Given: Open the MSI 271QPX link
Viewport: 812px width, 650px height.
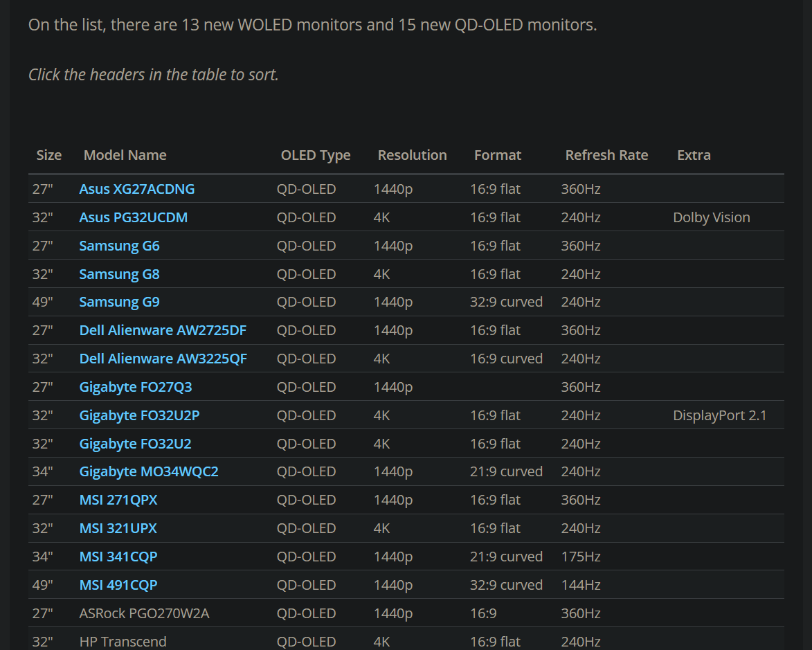Looking at the screenshot, I should (118, 500).
